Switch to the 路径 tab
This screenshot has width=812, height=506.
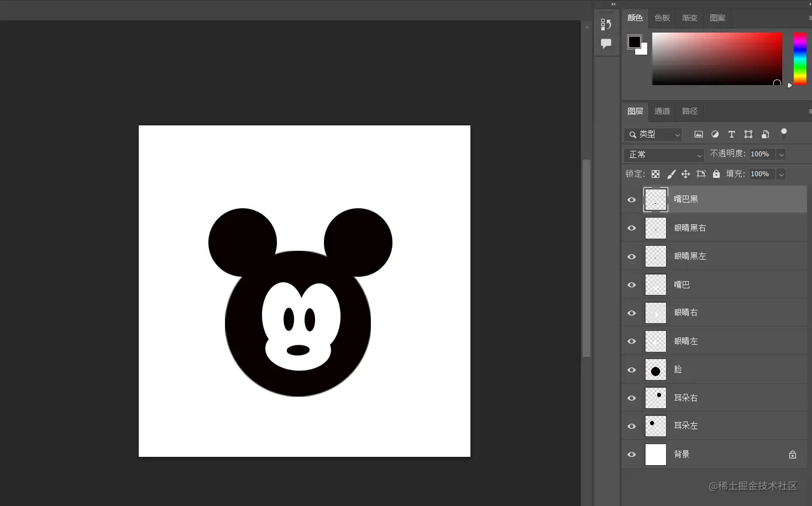690,111
